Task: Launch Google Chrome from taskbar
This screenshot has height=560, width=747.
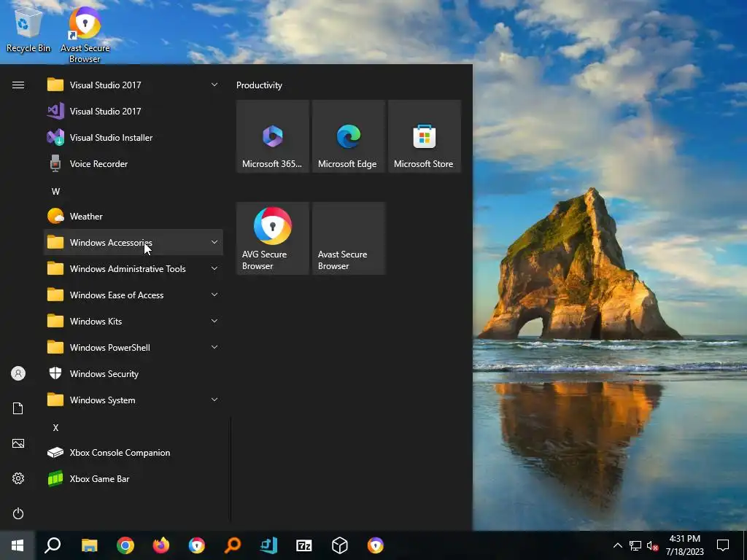Action: [125, 545]
